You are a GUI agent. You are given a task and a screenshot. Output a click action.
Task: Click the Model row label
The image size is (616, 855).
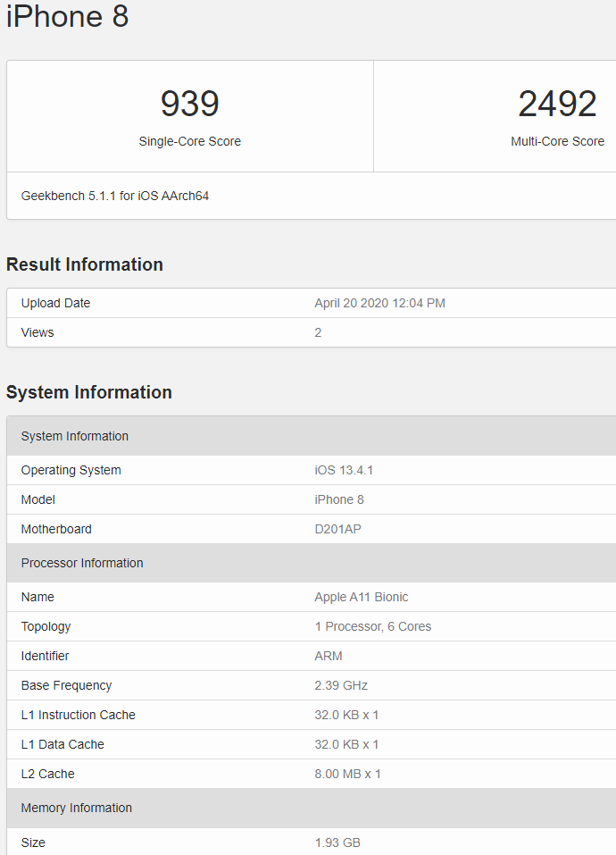click(x=38, y=499)
